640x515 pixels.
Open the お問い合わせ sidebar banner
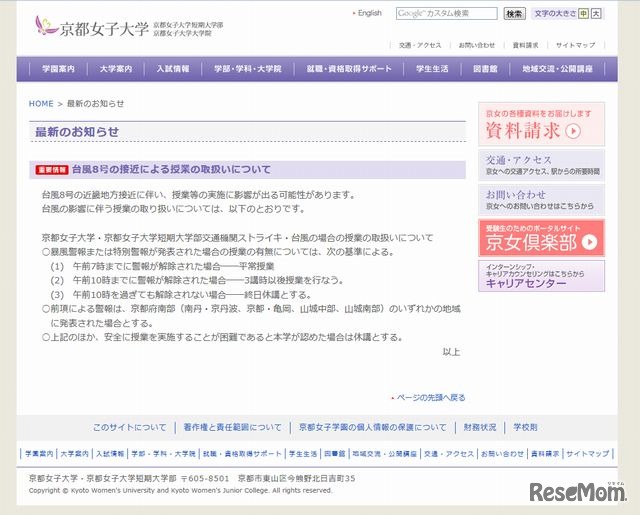tap(541, 200)
